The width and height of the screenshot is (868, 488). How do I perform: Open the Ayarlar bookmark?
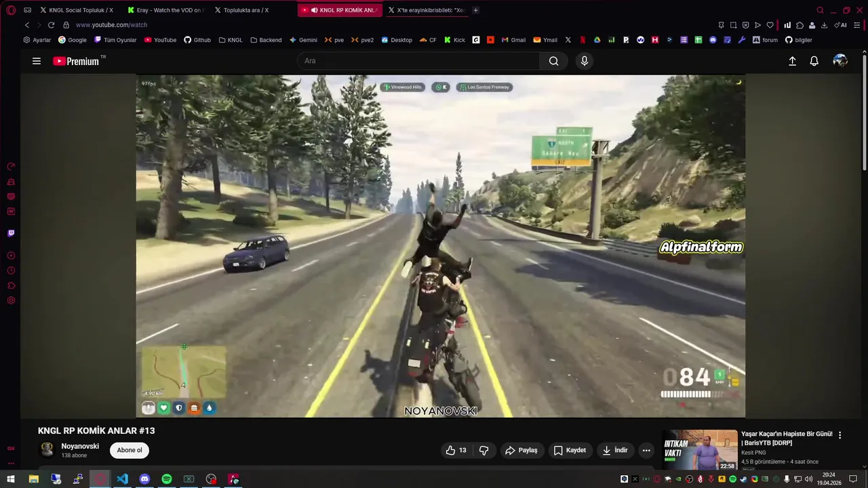(x=37, y=40)
